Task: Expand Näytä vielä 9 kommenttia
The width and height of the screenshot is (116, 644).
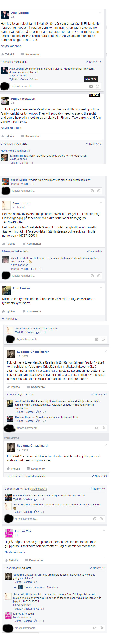Action: point(15,151)
